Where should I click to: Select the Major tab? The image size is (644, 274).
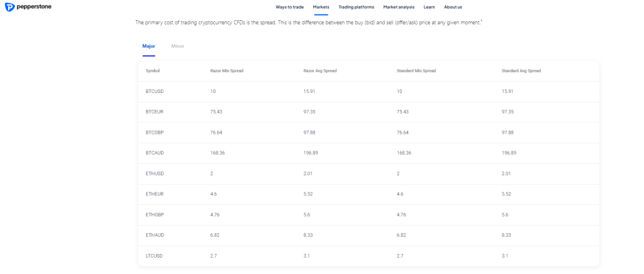[148, 47]
